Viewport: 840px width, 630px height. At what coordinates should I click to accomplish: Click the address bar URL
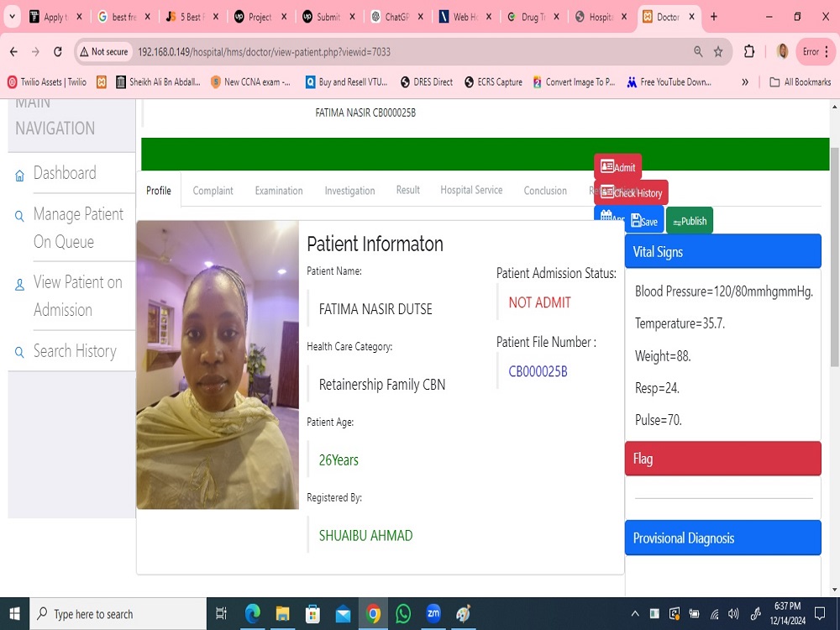[264, 52]
